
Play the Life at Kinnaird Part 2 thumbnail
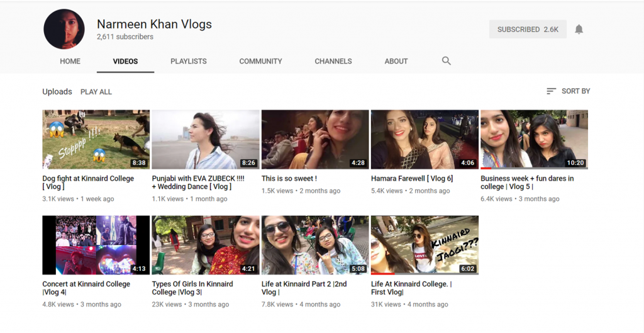click(x=315, y=245)
